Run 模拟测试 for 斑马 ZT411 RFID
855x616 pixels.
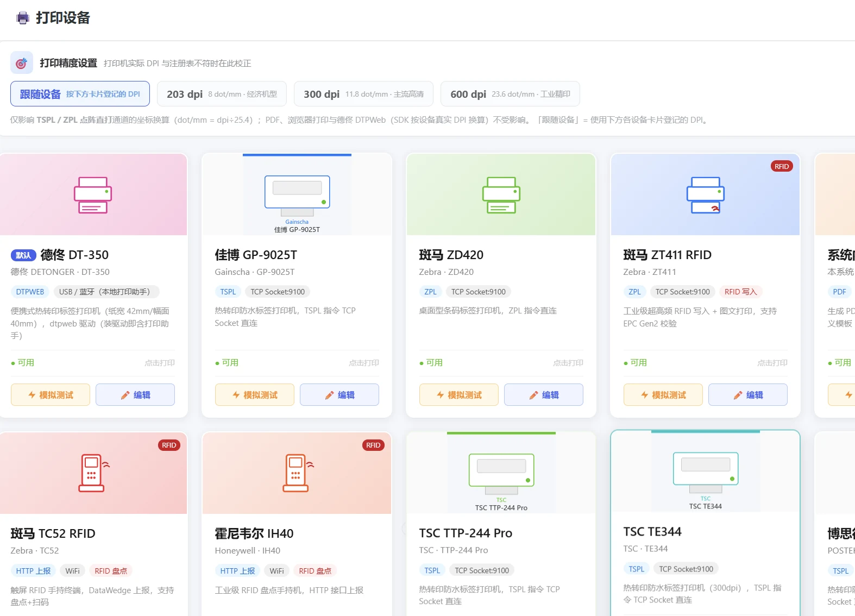coord(663,395)
